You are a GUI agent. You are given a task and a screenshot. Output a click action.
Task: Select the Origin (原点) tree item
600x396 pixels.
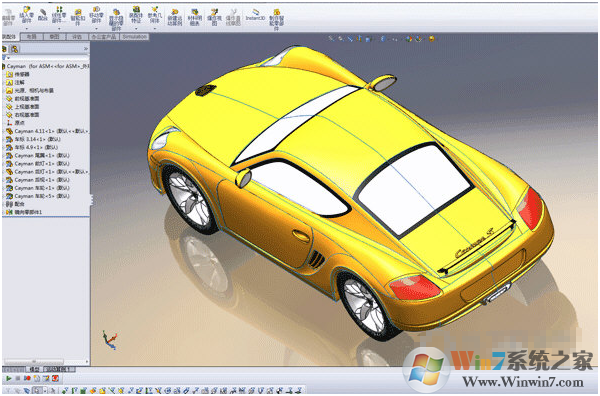click(15, 123)
